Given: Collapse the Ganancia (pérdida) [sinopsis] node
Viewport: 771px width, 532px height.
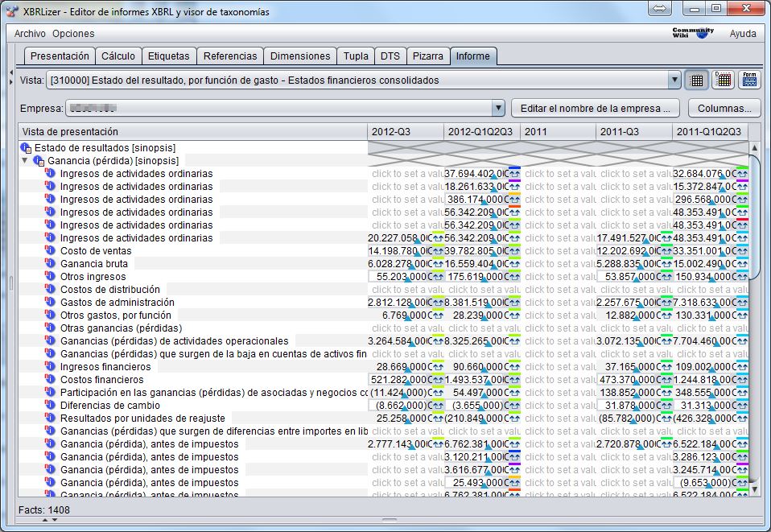Looking at the screenshot, I should (x=25, y=160).
